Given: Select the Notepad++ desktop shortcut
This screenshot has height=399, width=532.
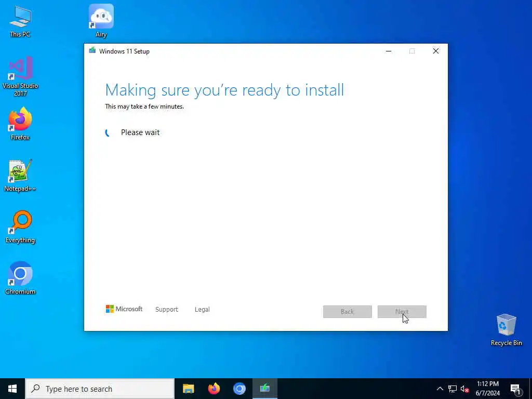Looking at the screenshot, I should [x=20, y=176].
